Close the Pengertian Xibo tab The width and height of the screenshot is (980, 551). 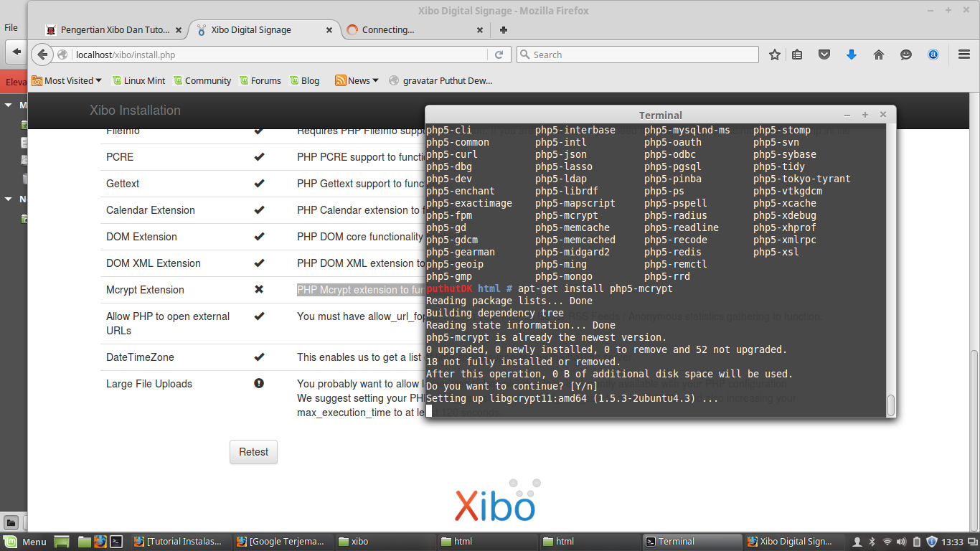point(179,30)
